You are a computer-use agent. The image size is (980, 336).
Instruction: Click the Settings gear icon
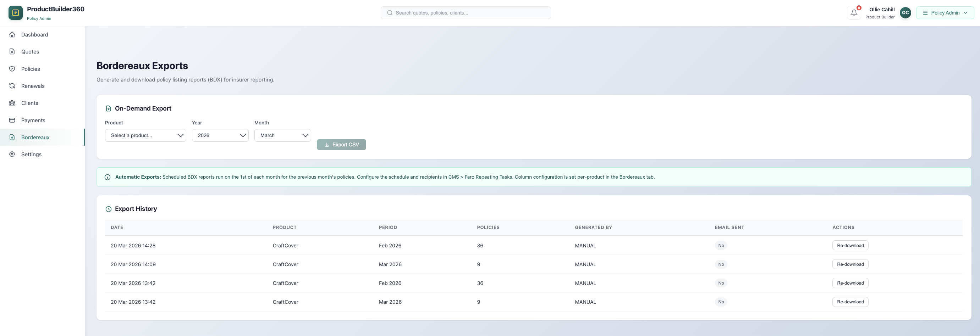[12, 154]
